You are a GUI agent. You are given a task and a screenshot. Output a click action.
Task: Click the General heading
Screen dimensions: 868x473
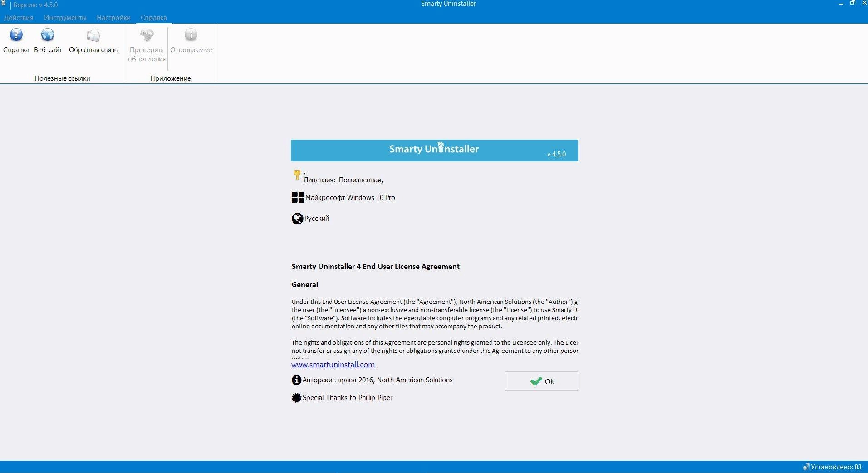304,285
